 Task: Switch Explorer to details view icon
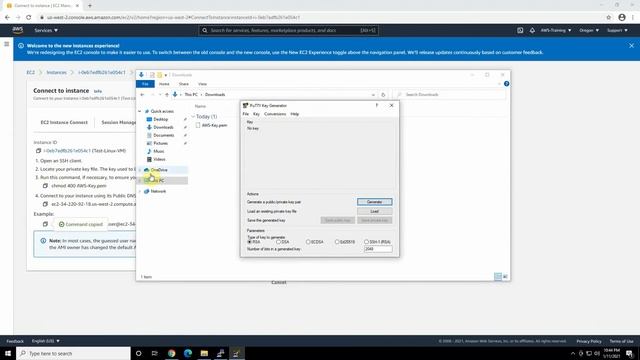(x=498, y=276)
